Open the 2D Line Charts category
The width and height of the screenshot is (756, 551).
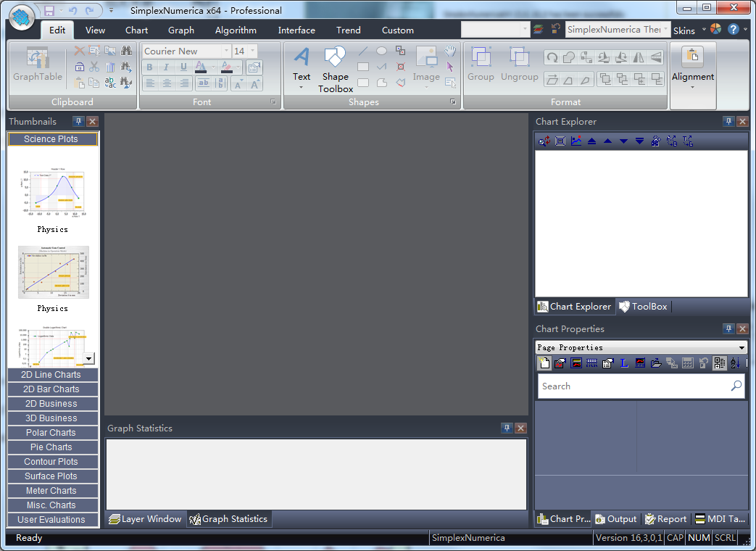click(53, 375)
